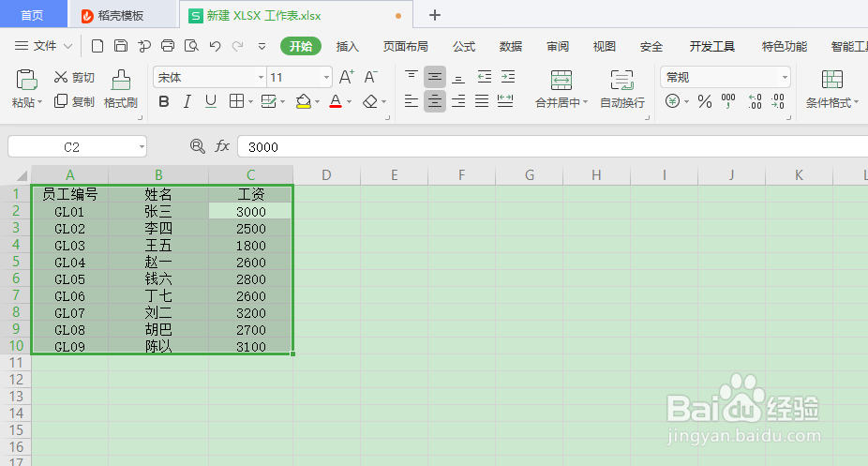
Task: Toggle vertical middle alignment
Action: pyautogui.click(x=435, y=77)
